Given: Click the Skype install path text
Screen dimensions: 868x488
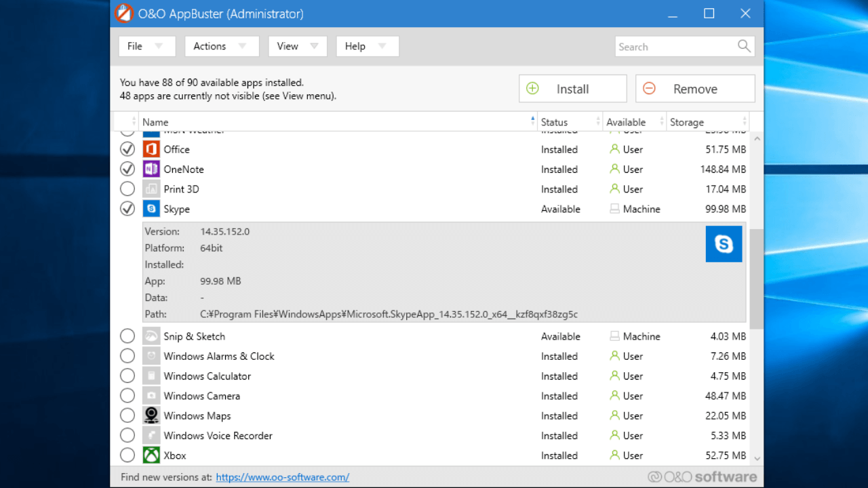Looking at the screenshot, I should pos(389,314).
